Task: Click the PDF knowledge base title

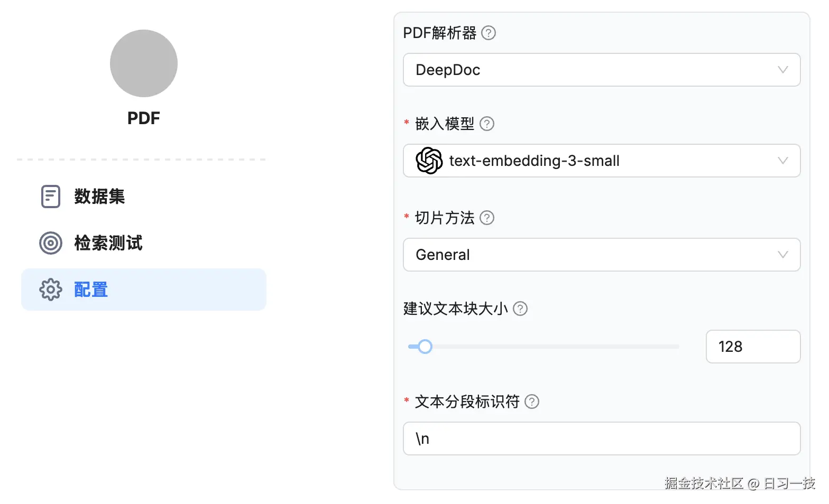Action: coord(144,118)
